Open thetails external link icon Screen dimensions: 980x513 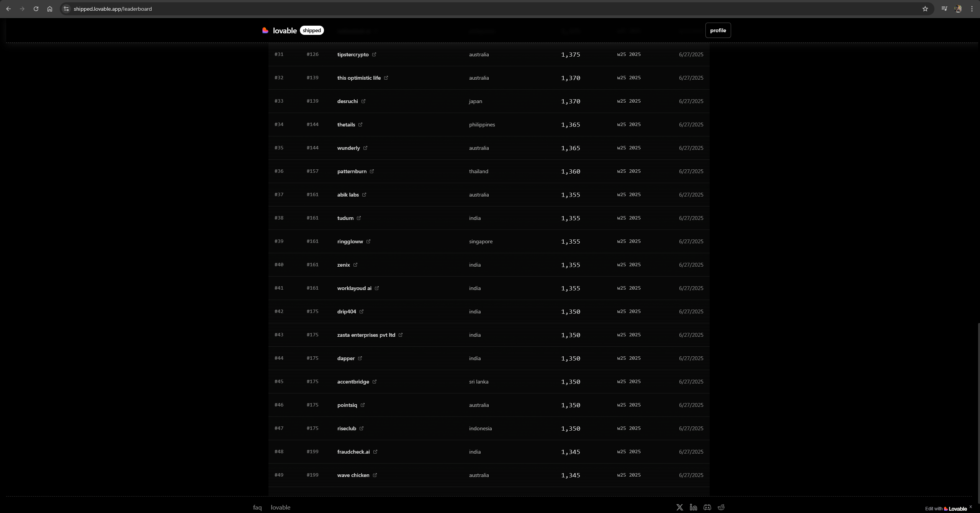[360, 125]
